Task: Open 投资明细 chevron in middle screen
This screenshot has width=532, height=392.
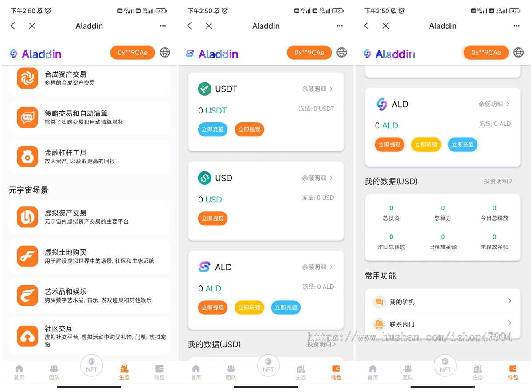Action: 334,344
